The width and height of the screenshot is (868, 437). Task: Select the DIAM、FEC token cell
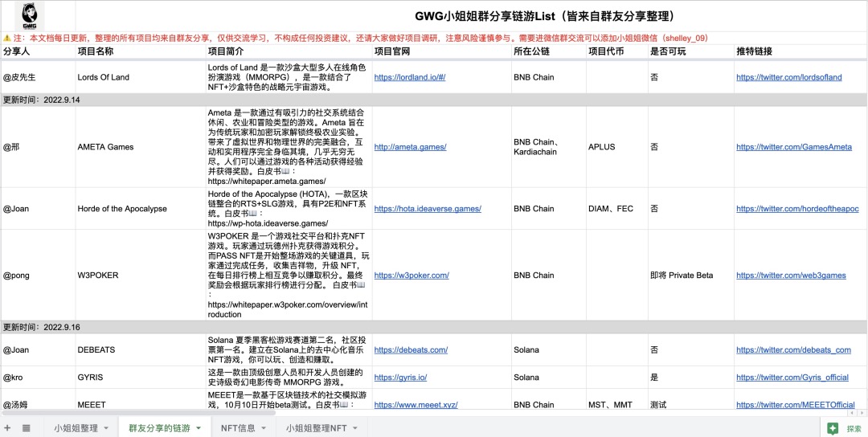click(x=617, y=209)
